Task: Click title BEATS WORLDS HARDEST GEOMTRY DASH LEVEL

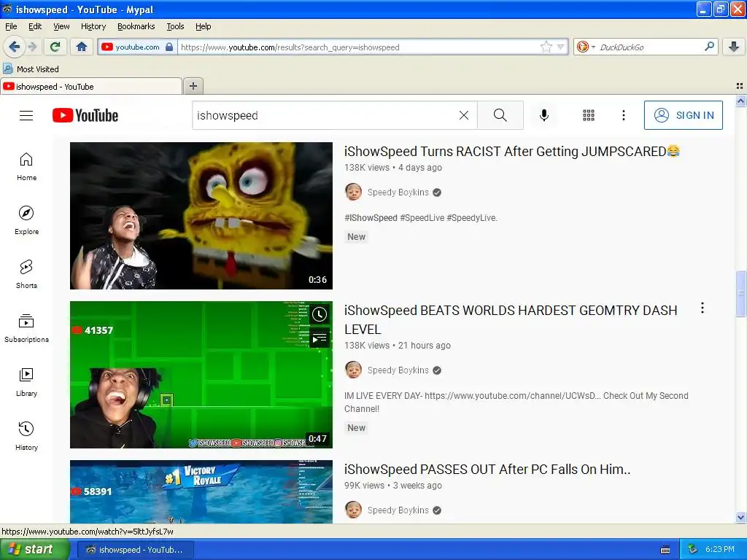Action: point(511,319)
